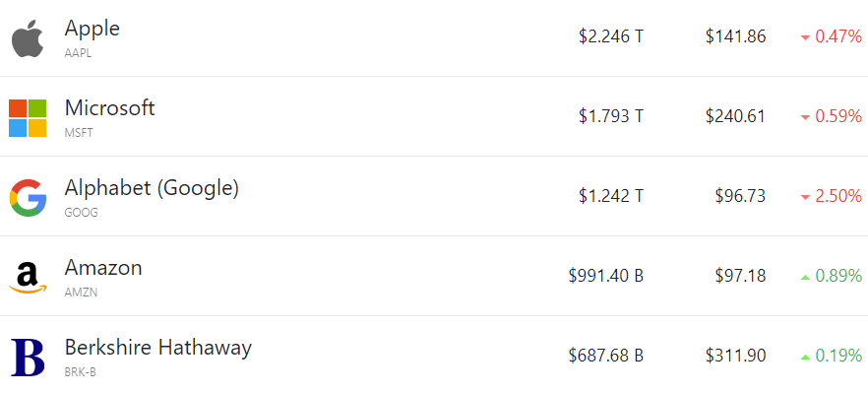Click Microsoft's $240.61 share price
The height and width of the screenshot is (393, 868).
(736, 116)
